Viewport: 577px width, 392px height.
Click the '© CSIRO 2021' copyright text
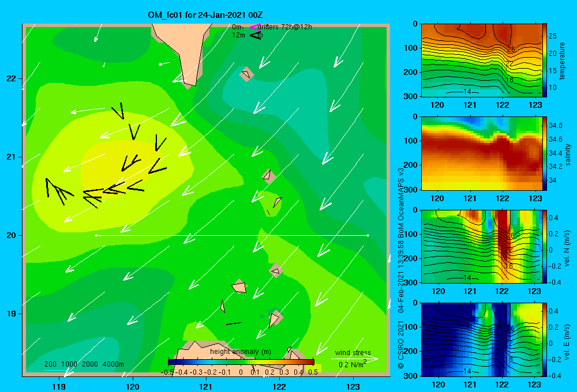(x=401, y=344)
